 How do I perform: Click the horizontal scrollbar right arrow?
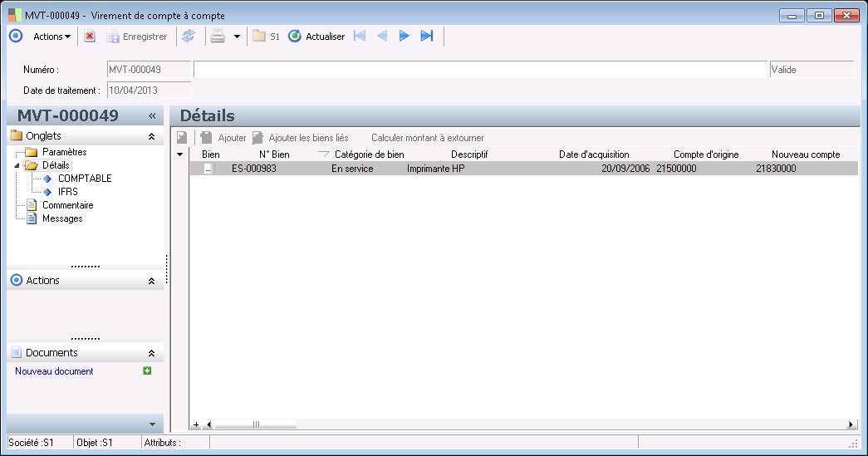click(851, 425)
